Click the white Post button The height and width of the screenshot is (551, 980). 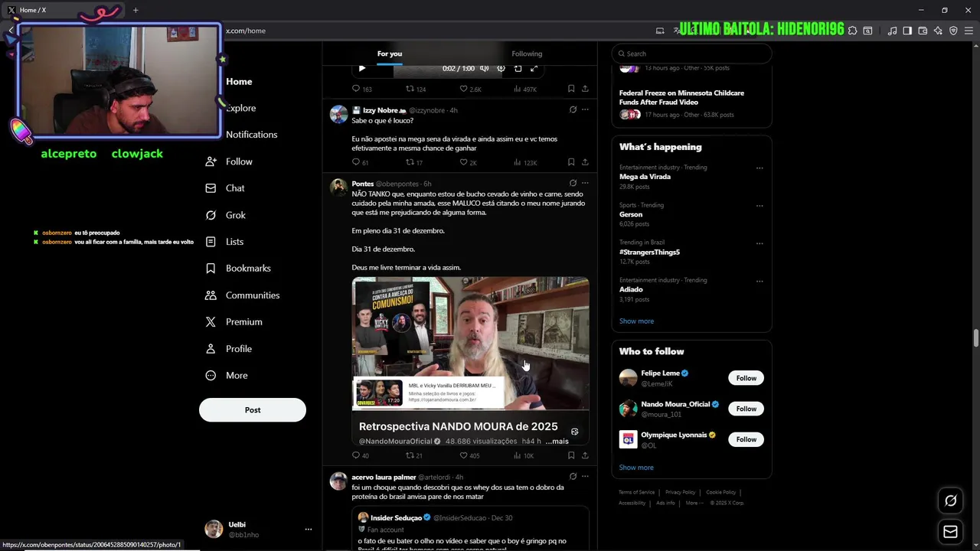pos(253,410)
